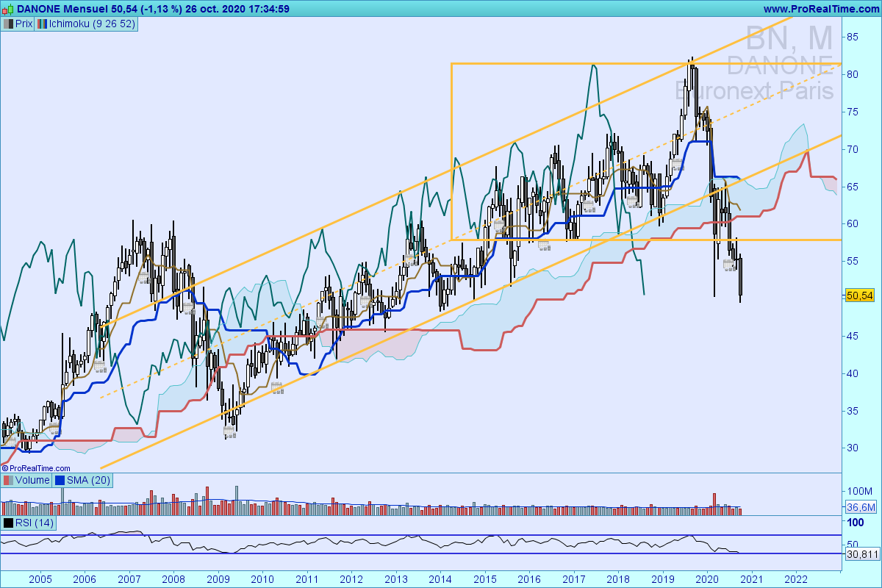882x588 pixels.
Task: Click the 70 price level on axis
Action: (852, 148)
